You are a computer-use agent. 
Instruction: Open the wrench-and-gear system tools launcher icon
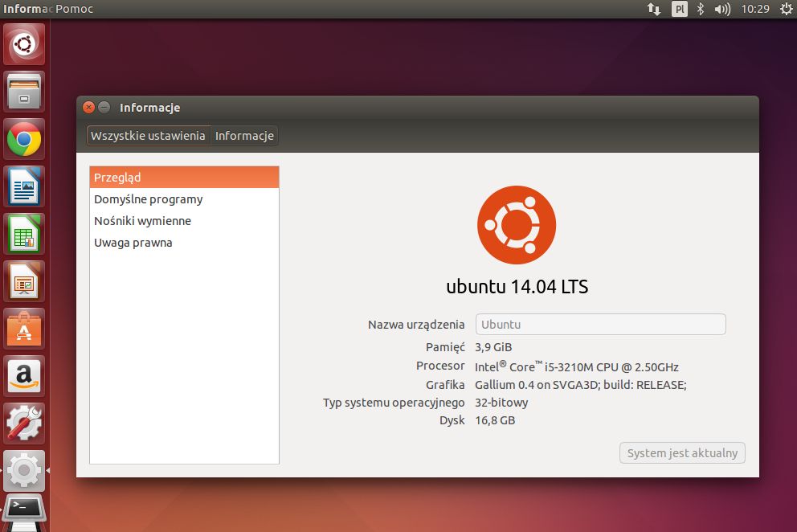(24, 424)
